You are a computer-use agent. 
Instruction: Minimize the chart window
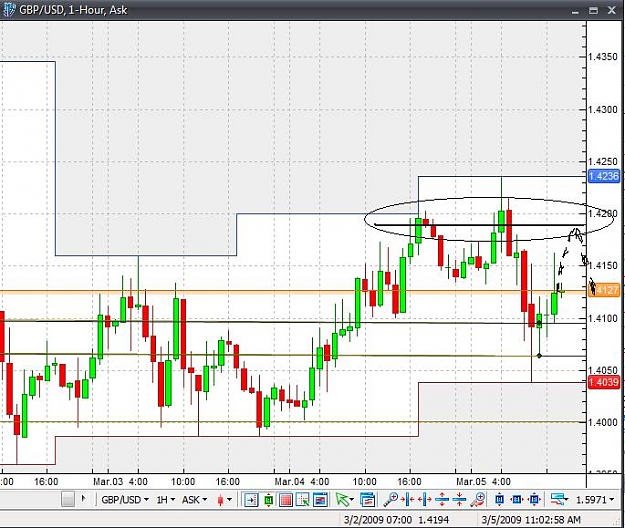pyautogui.click(x=575, y=11)
